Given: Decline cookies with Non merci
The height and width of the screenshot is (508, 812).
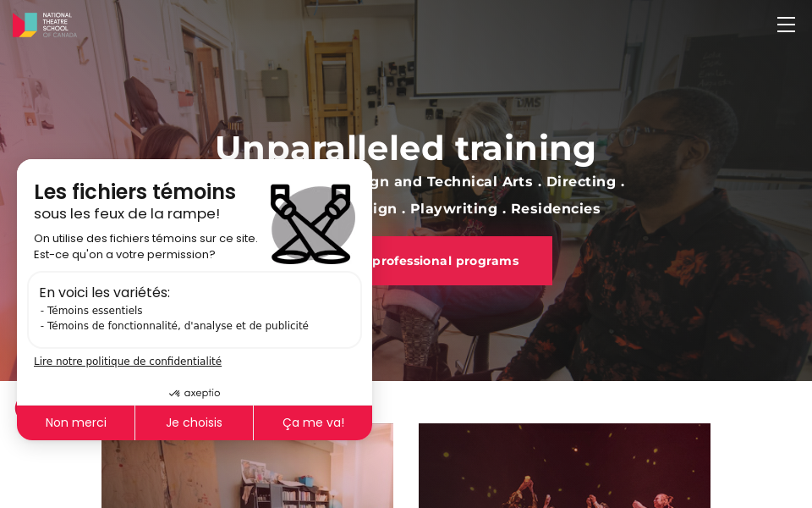Looking at the screenshot, I should point(75,423).
